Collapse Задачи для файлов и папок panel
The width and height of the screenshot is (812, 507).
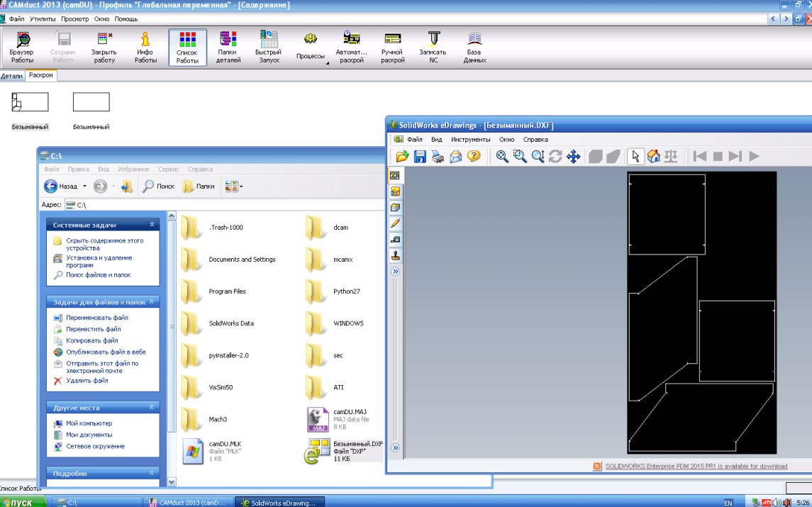click(152, 301)
